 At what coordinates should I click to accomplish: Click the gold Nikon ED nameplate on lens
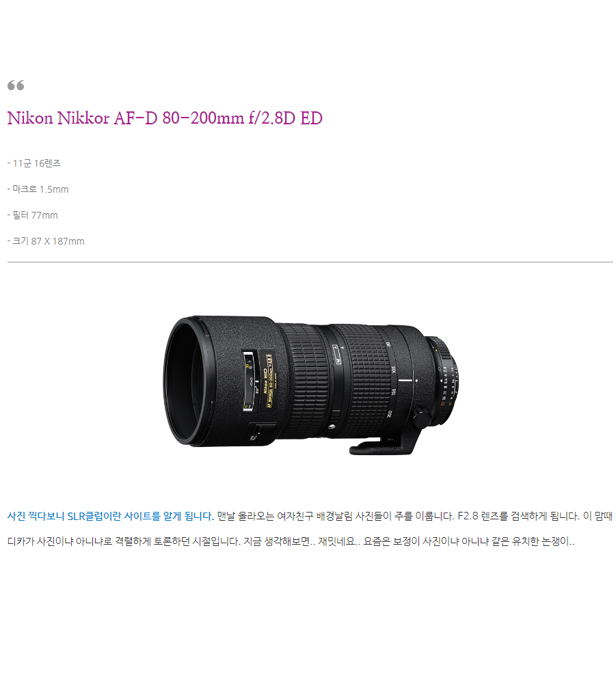pyautogui.click(x=269, y=381)
